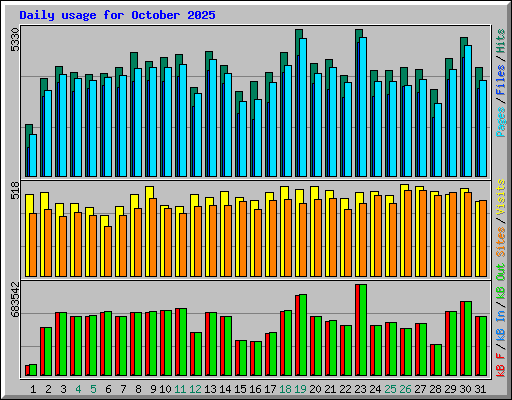This screenshot has width=512, height=400.
Task: Click the '5330' y-axis label
Action: pyautogui.click(x=15, y=40)
